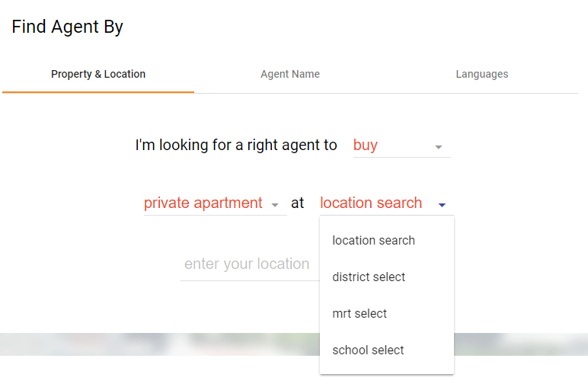Click the blurred banner strip below the form
This screenshot has width=588, height=384.
click(152, 344)
